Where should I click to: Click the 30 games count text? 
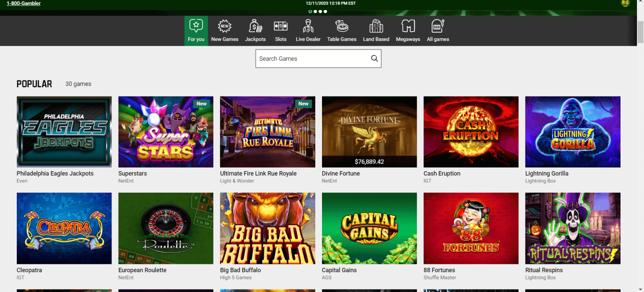pyautogui.click(x=78, y=84)
